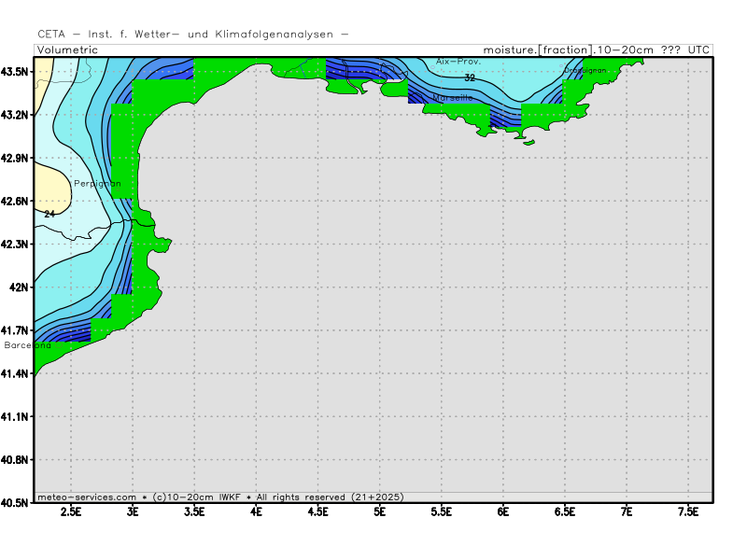
Task: Click the contour value label 24
Action: coord(49,214)
